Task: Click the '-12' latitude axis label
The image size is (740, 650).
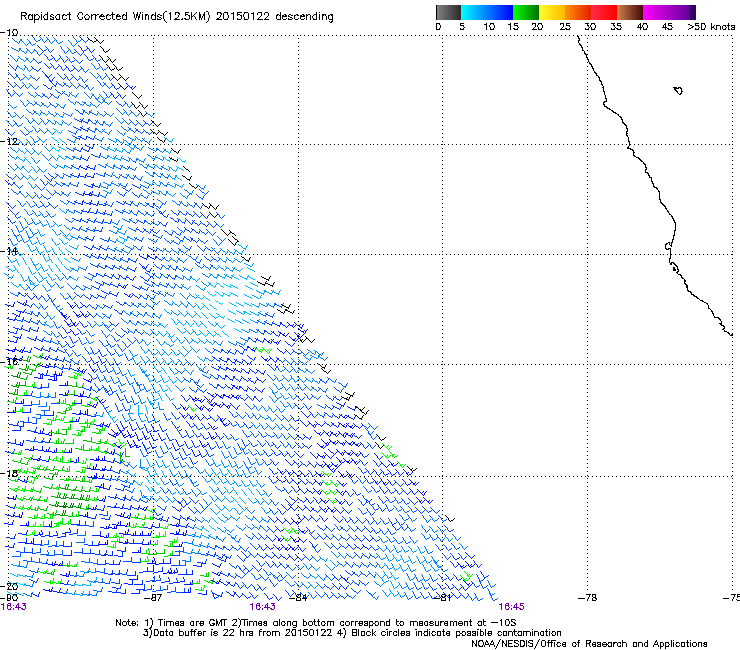Action: 9,141
